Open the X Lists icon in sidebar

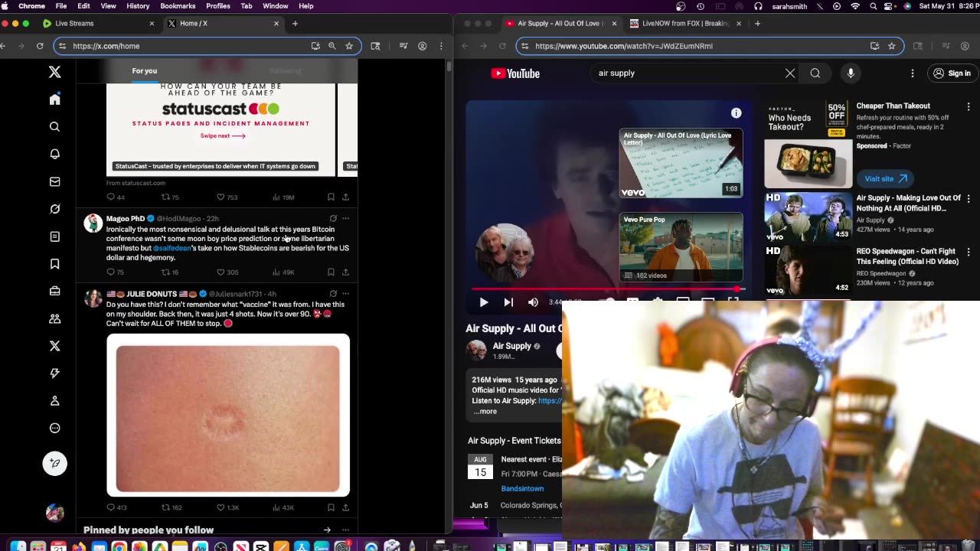coord(54,236)
